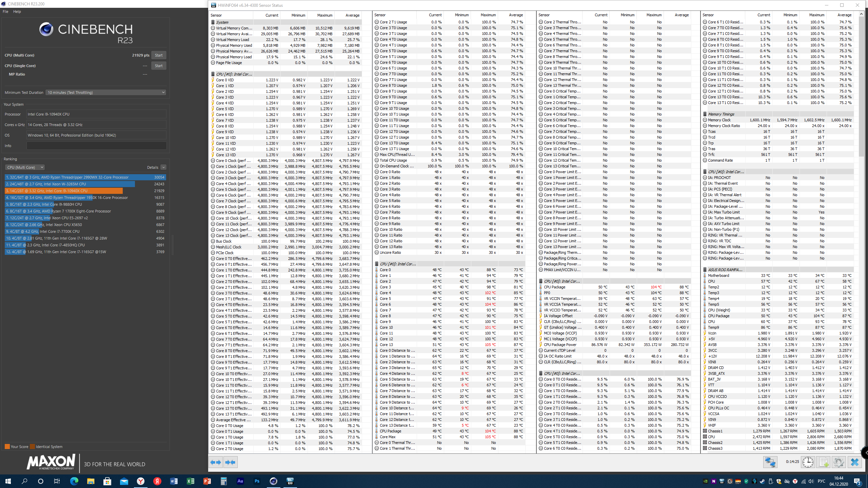Image resolution: width=868 pixels, height=488 pixels.
Task: Click first panel Maximum column header
Action: [x=321, y=15]
